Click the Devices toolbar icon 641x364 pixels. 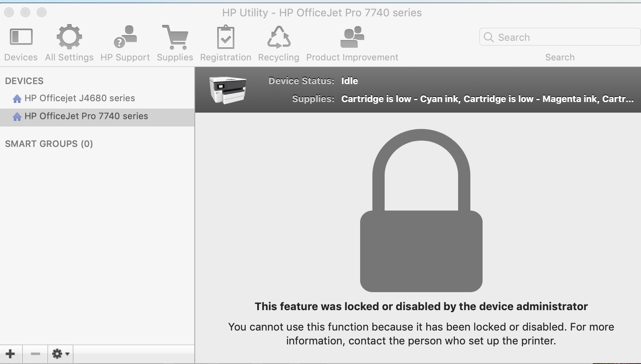21,37
